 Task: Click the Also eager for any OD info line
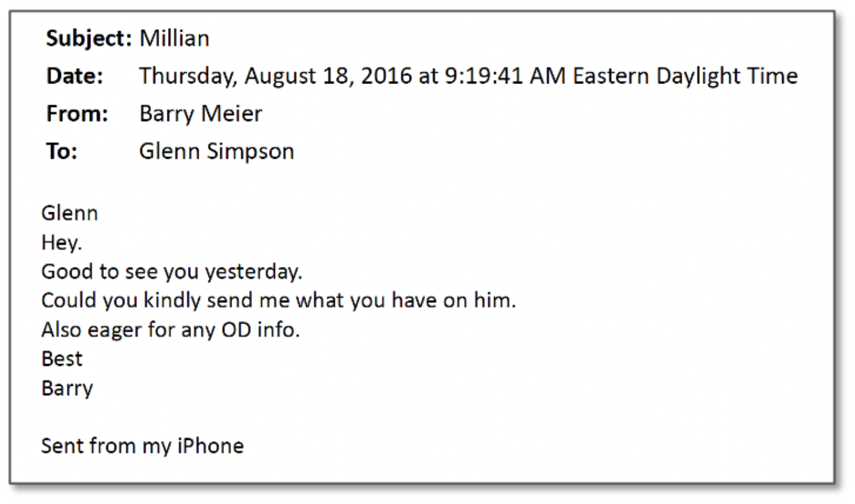(171, 330)
